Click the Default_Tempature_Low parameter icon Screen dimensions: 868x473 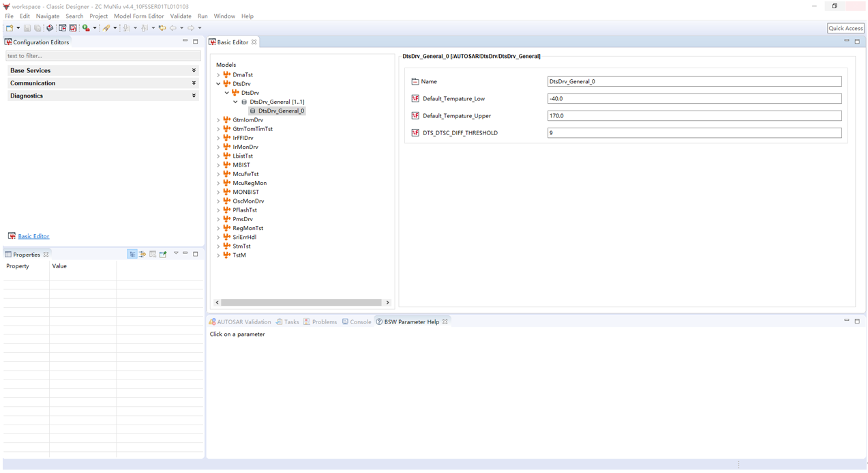coord(415,98)
